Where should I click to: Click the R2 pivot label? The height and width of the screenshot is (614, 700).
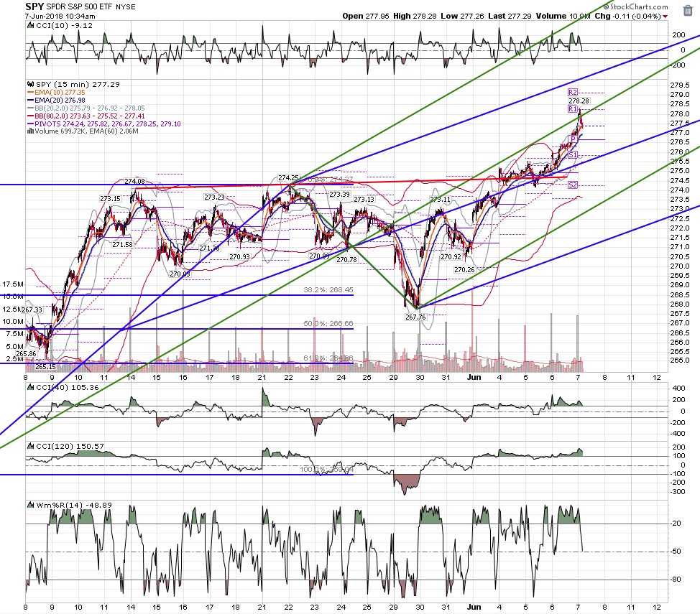click(573, 93)
